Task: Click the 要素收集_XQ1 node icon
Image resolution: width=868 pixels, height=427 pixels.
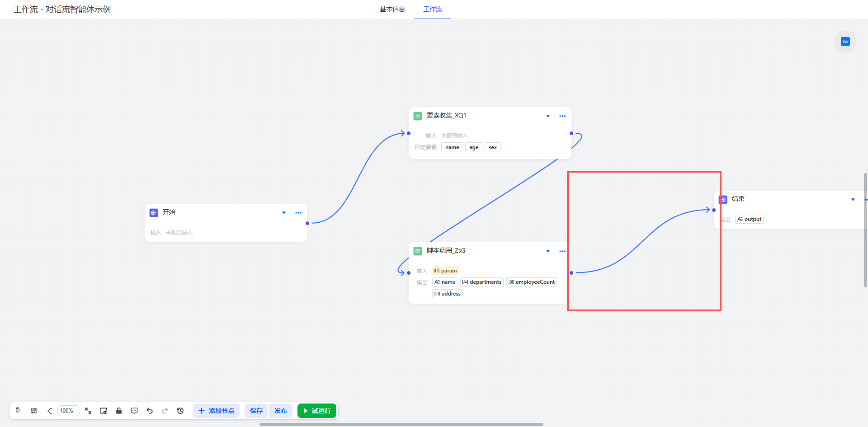Action: point(418,116)
